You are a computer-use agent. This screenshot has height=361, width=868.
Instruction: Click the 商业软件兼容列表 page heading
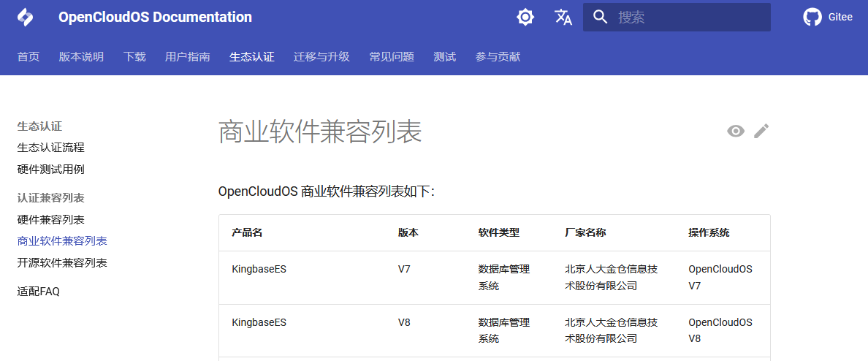click(321, 132)
